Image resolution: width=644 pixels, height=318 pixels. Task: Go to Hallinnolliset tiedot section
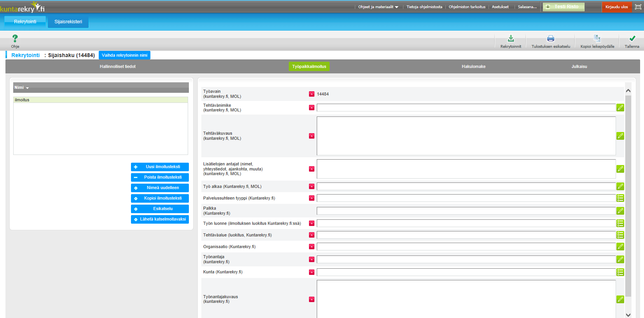[118, 66]
